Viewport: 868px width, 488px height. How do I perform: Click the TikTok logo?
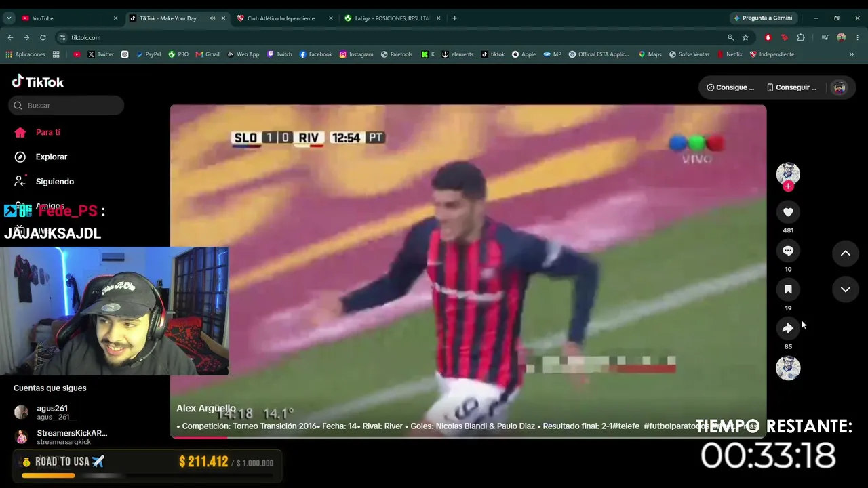[x=38, y=82]
